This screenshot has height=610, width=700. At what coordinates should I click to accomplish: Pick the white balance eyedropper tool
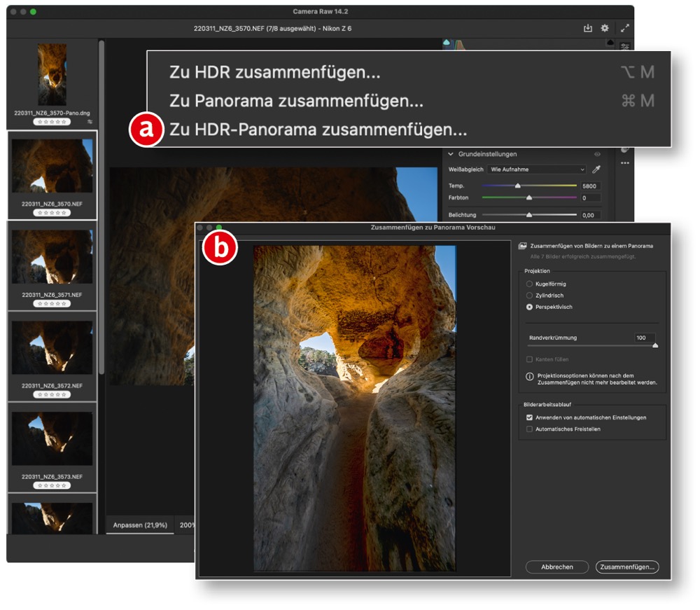point(596,169)
